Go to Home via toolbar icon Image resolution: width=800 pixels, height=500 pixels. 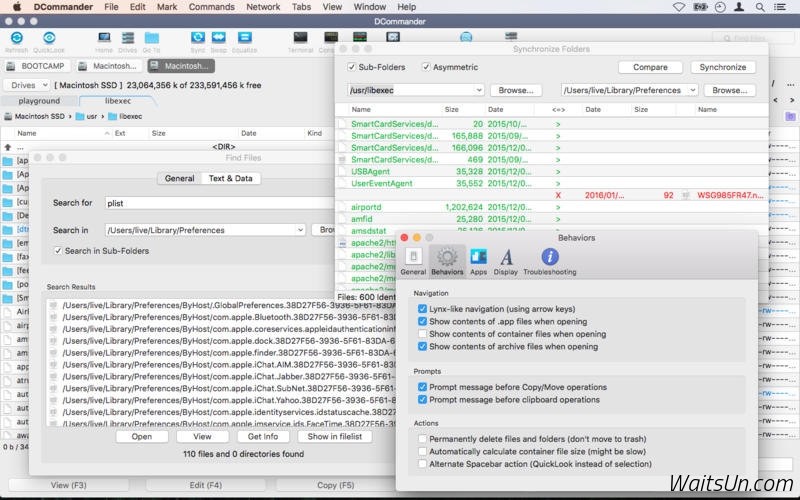point(104,38)
